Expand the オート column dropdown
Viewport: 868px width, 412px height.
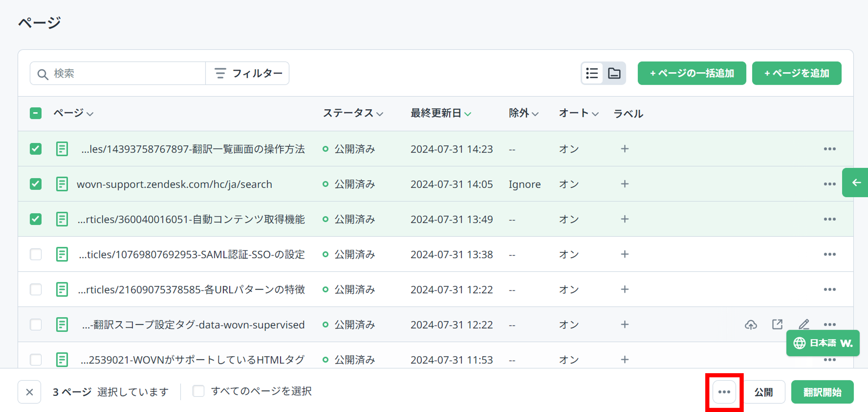(595, 114)
